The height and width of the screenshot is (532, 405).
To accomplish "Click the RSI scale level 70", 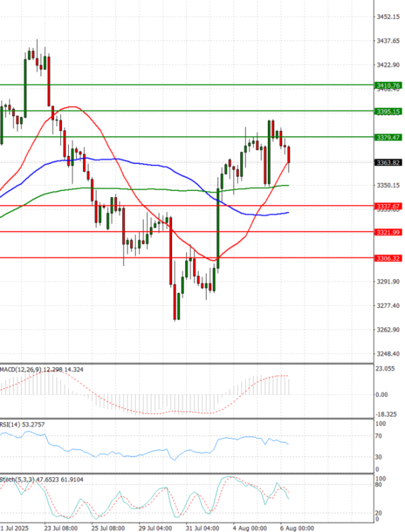I will [x=379, y=436].
